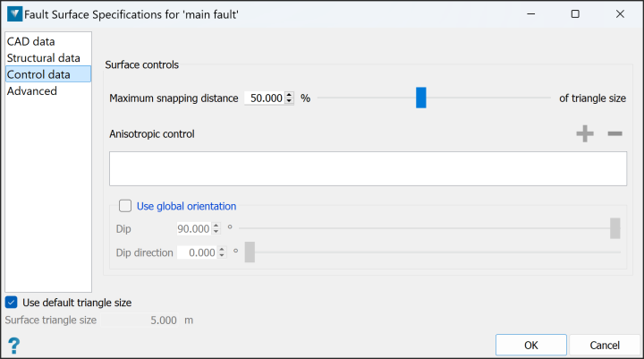Remove anisotropic control with the minus icon
644x359 pixels.
click(x=614, y=133)
